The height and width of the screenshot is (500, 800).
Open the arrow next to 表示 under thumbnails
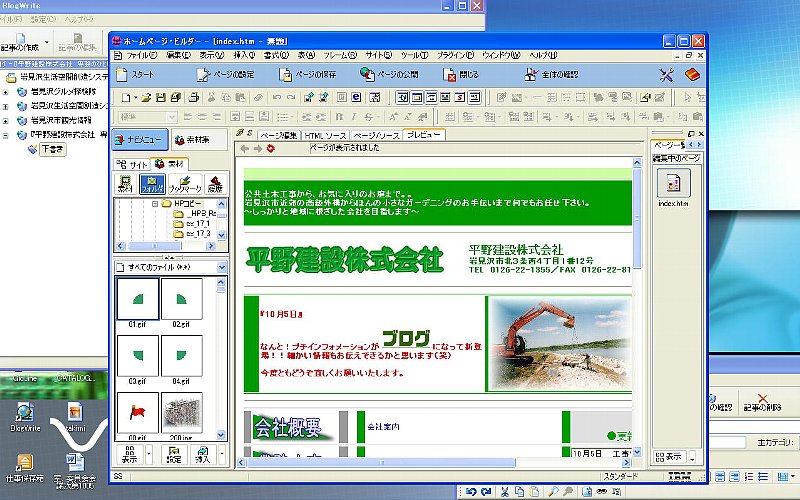(149, 454)
